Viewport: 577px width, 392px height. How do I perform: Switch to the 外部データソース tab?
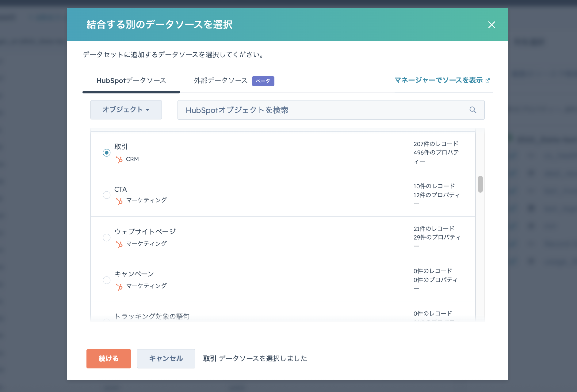pos(220,81)
